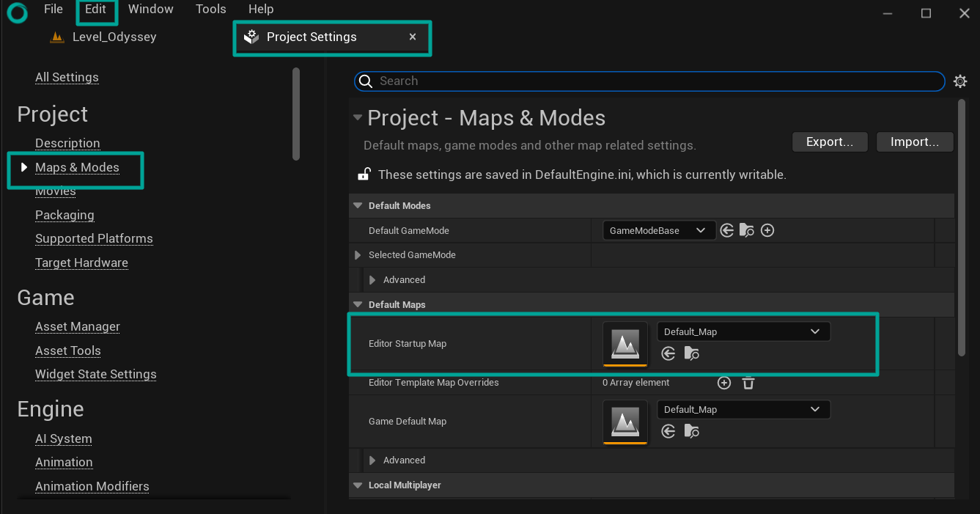
Task: Click the Unreal Engine logo icon
Action: pyautogui.click(x=17, y=12)
